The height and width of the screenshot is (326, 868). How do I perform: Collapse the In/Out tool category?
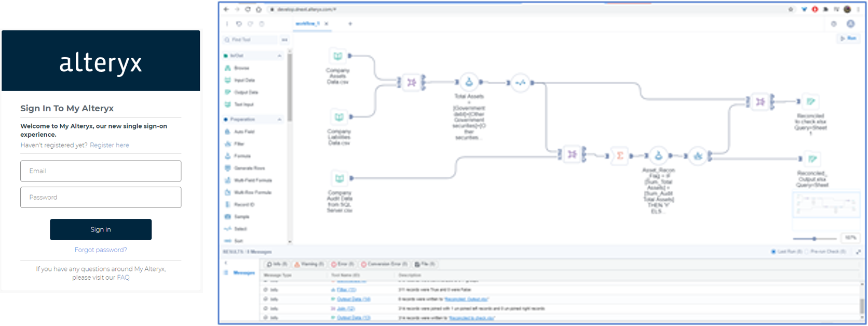280,56
